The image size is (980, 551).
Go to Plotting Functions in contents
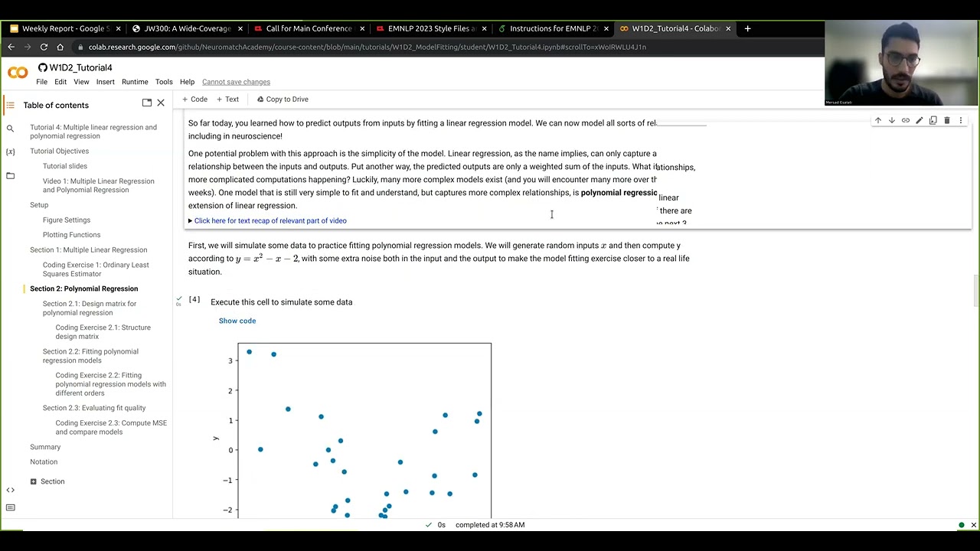(71, 235)
